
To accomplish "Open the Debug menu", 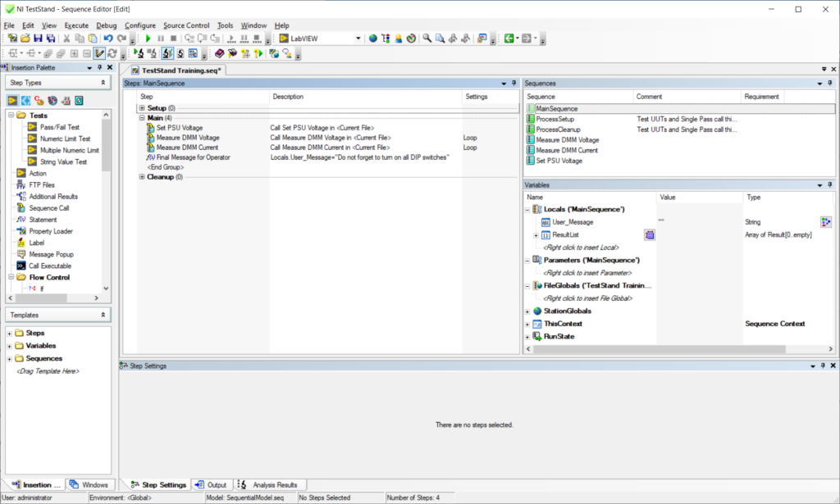I will click(107, 25).
